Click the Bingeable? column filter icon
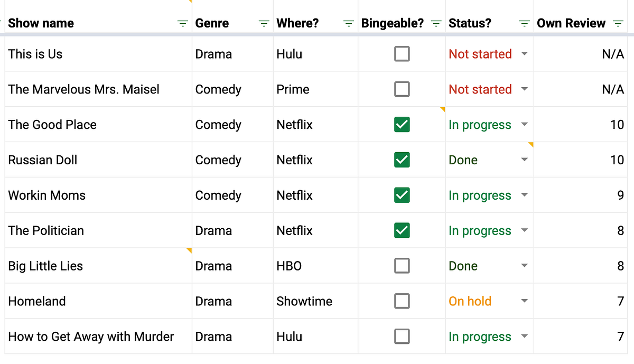 coord(436,23)
